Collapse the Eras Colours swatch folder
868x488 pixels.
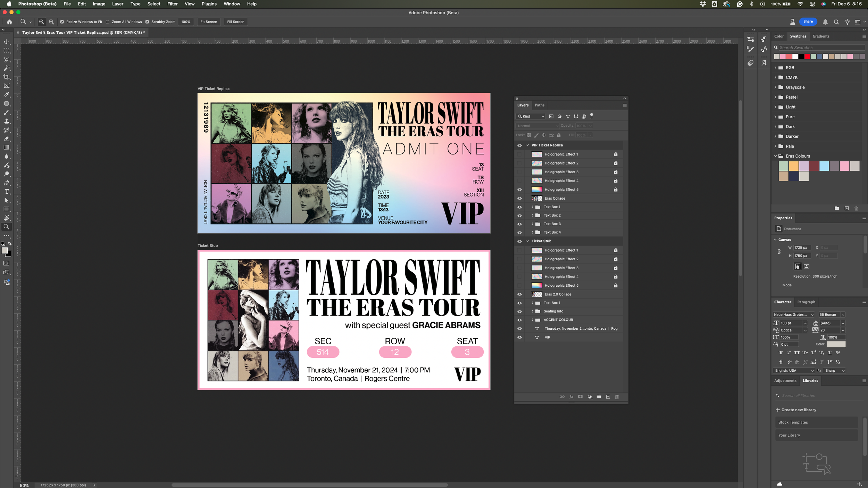(775, 156)
